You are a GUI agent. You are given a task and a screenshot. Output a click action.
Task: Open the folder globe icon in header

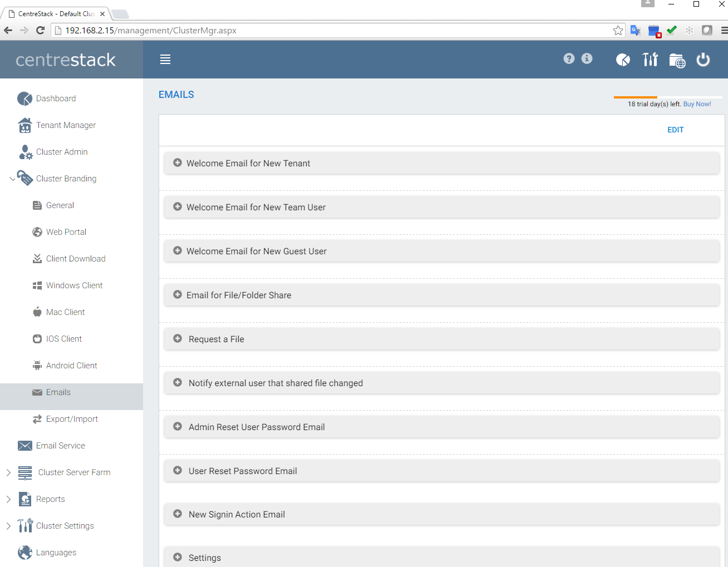click(x=677, y=60)
